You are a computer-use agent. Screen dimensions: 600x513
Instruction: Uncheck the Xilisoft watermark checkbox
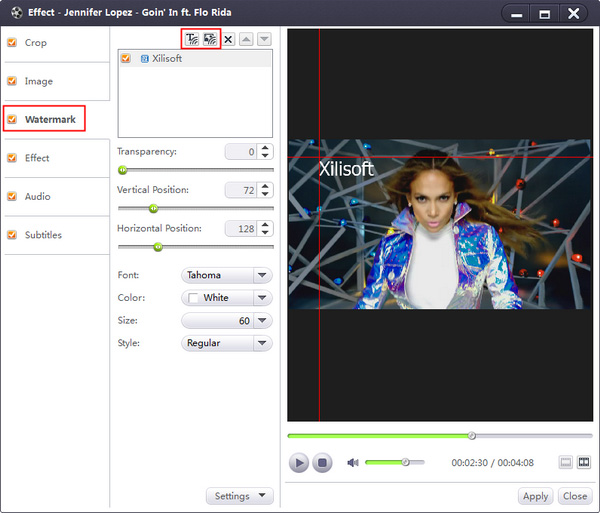[126, 59]
